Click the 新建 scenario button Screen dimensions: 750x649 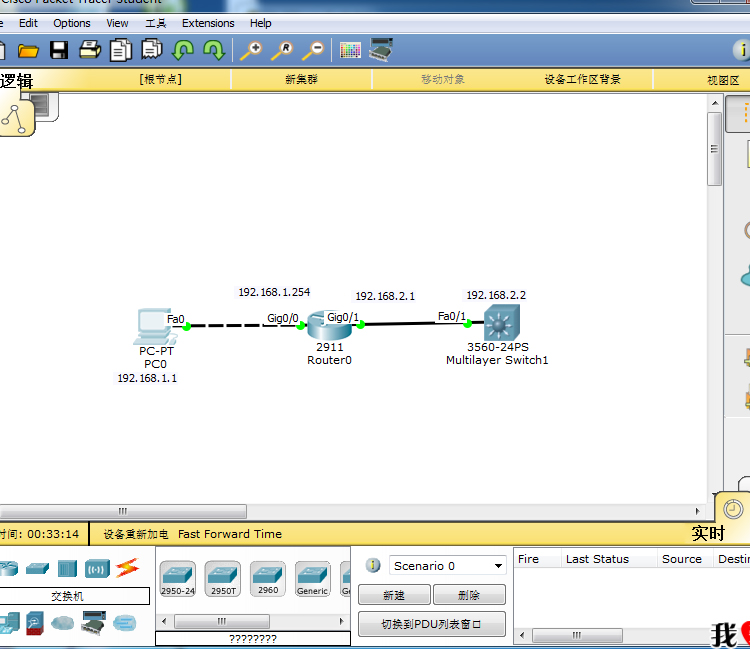(394, 595)
